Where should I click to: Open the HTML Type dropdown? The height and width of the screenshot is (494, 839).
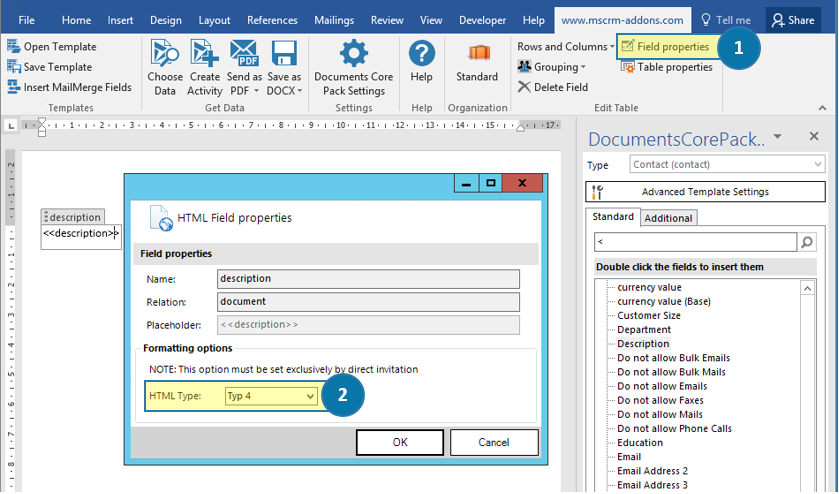click(x=271, y=396)
